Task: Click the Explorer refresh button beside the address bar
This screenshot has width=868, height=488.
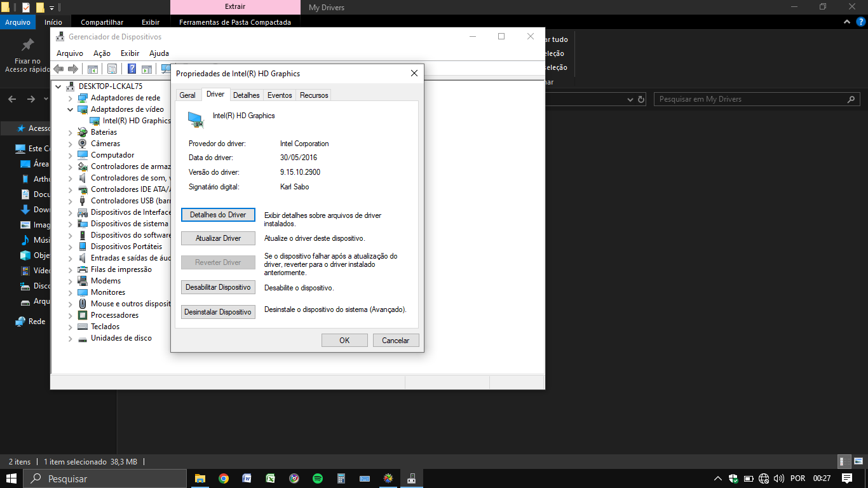Action: coord(641,99)
